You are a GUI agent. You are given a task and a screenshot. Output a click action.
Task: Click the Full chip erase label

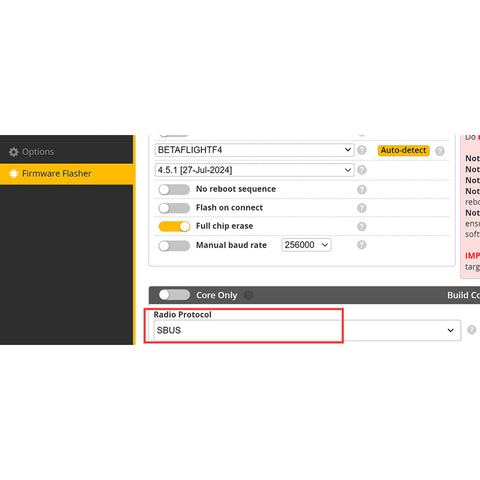(224, 226)
